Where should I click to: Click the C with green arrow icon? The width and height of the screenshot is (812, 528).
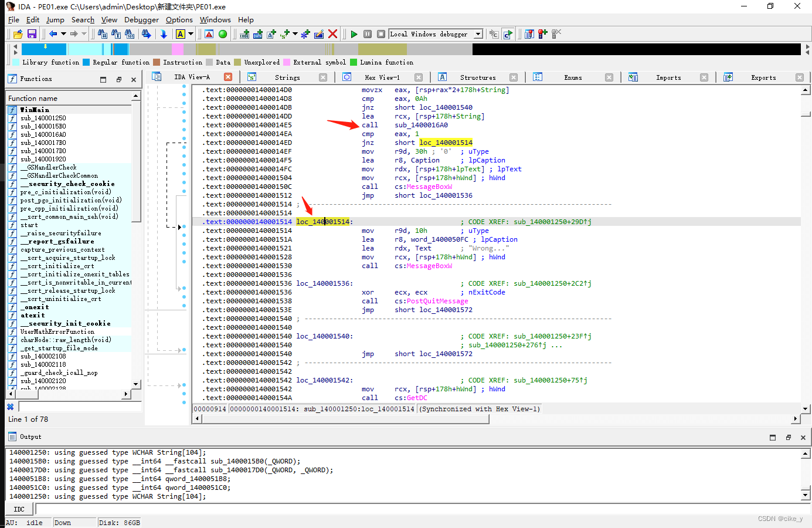pos(508,34)
